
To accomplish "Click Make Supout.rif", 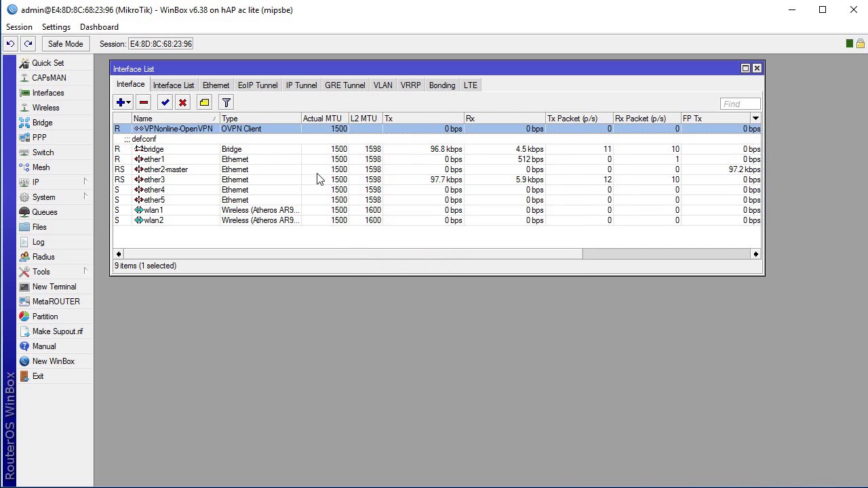I will pos(57,331).
